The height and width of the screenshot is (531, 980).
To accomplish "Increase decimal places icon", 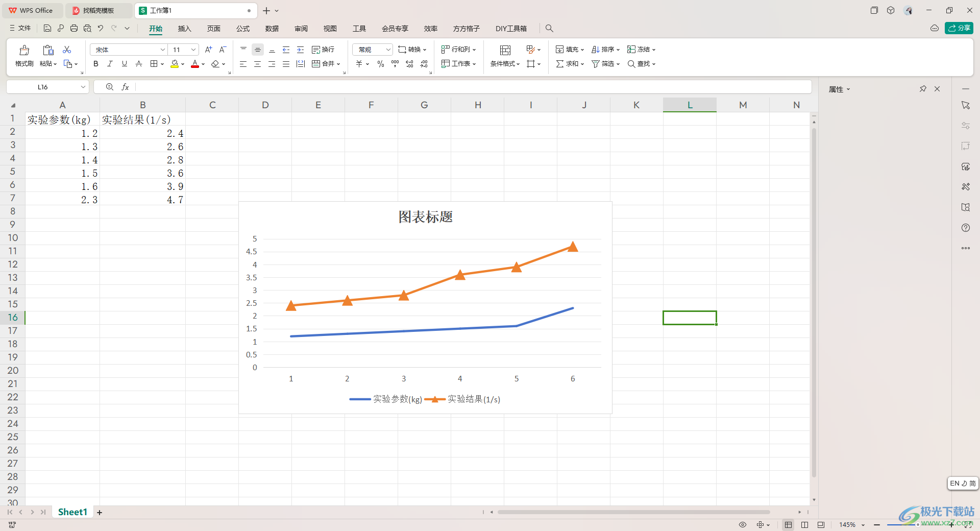I will pos(409,64).
